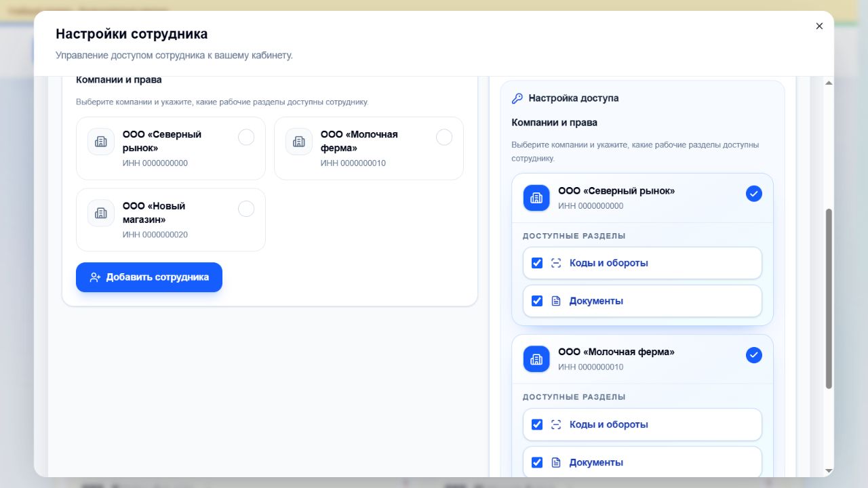Click «Управление доступом сотрудника к вашему кабинету» subtitle
Image resolution: width=868 pixels, height=488 pixels.
click(174, 56)
